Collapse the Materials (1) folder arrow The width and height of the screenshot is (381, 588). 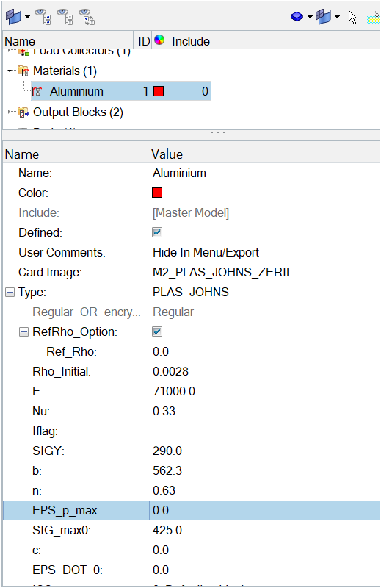(x=10, y=71)
